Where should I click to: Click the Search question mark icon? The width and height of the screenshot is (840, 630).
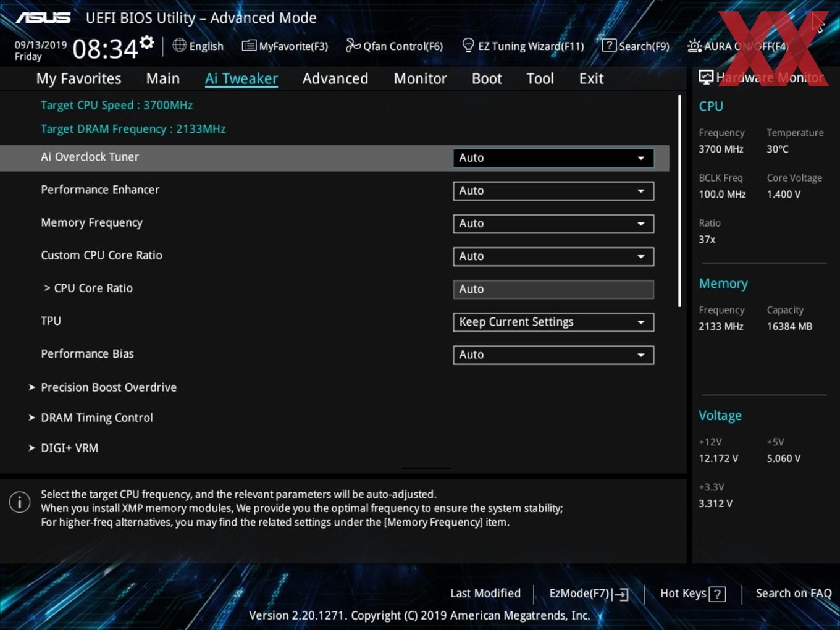pyautogui.click(x=609, y=45)
